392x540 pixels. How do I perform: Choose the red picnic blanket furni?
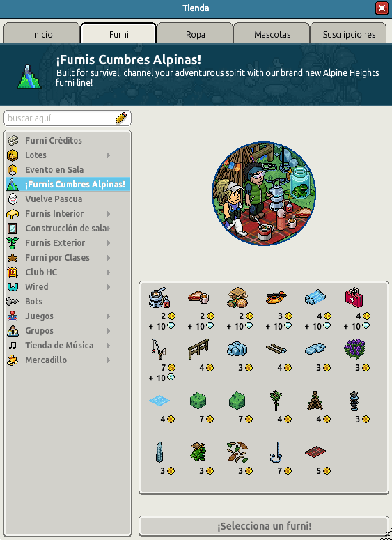(x=315, y=452)
